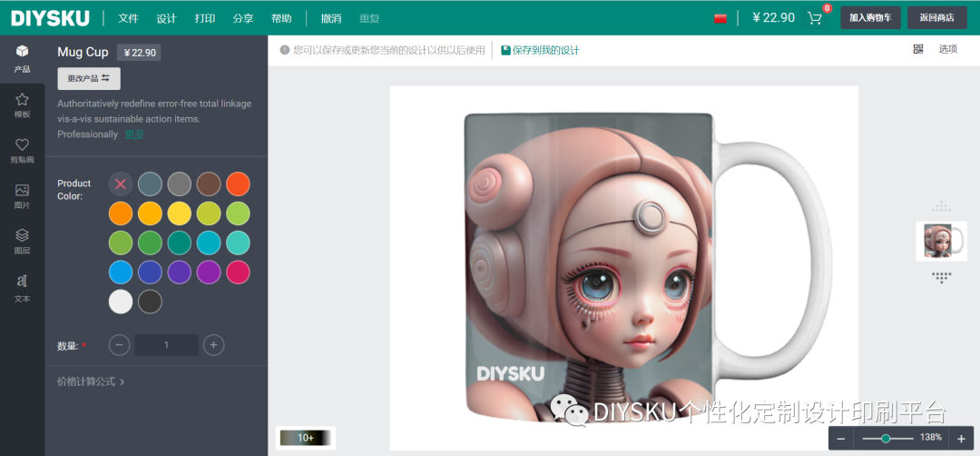Select the amber color swatch

click(150, 213)
